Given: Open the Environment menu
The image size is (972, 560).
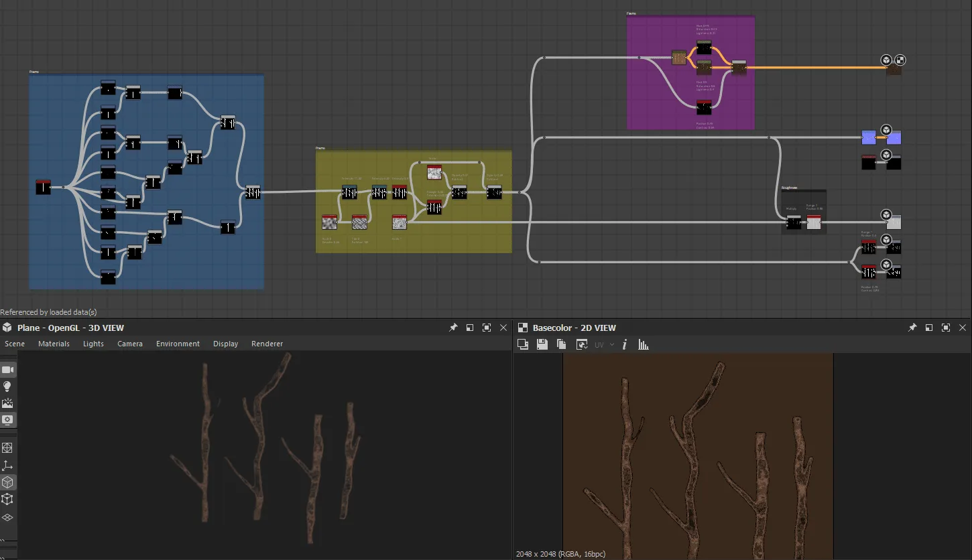Looking at the screenshot, I should coord(178,344).
